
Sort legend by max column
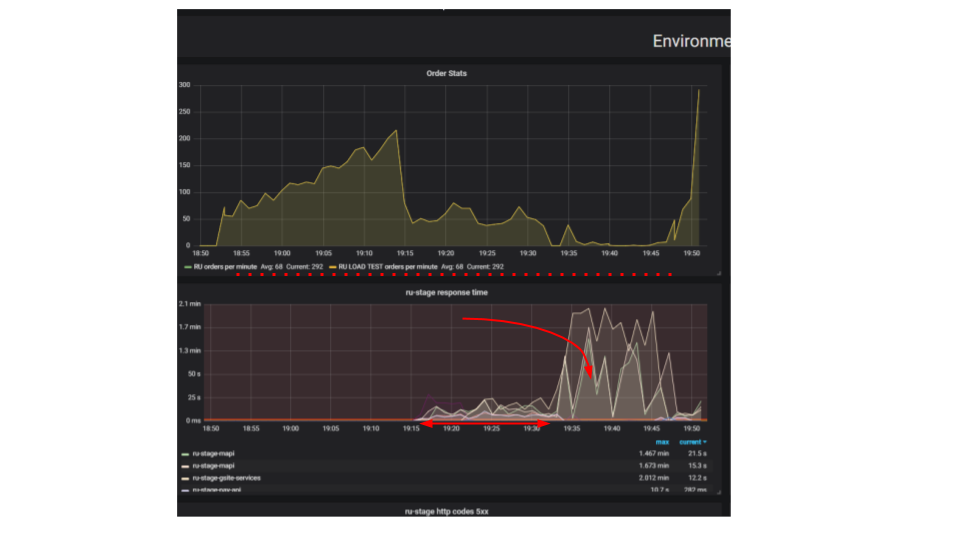[662, 442]
